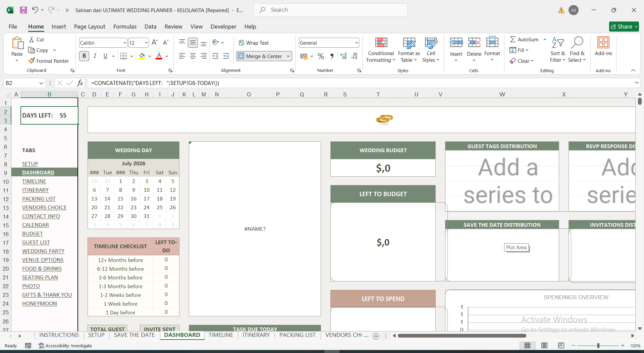
Task: Open the Insert Function fx dialog
Action: point(80,83)
